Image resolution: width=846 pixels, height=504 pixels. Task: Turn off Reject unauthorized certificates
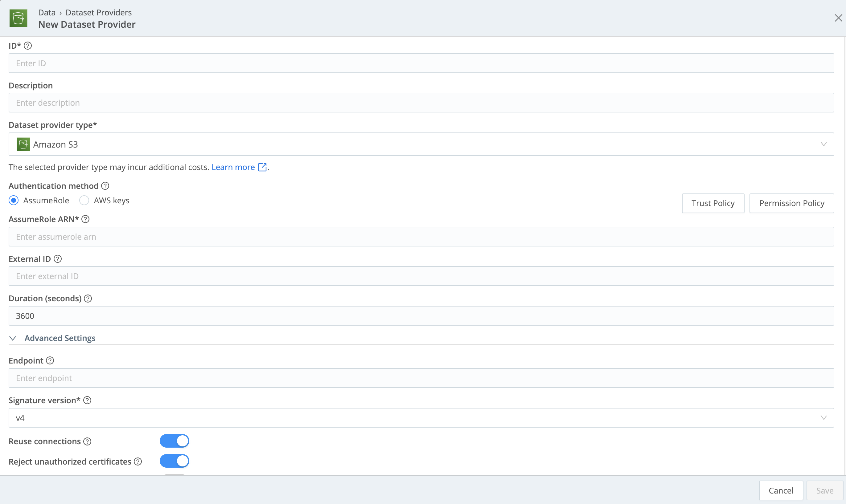click(x=175, y=461)
